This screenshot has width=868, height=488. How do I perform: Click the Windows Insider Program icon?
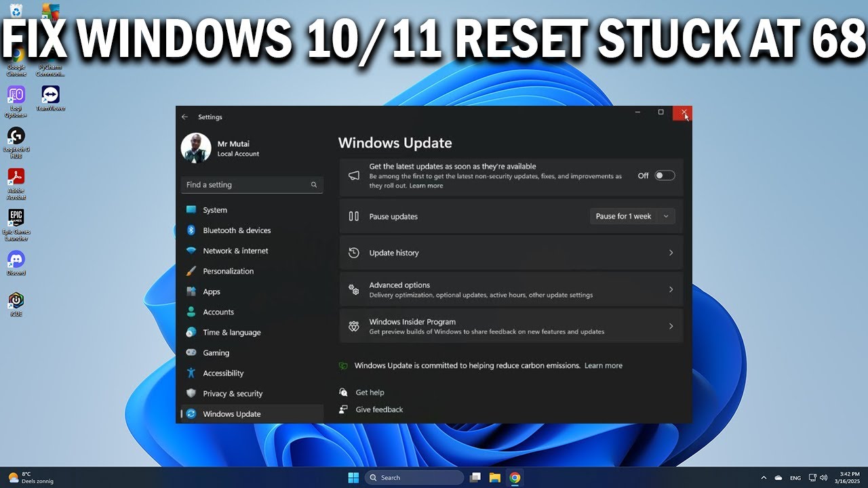tap(354, 326)
